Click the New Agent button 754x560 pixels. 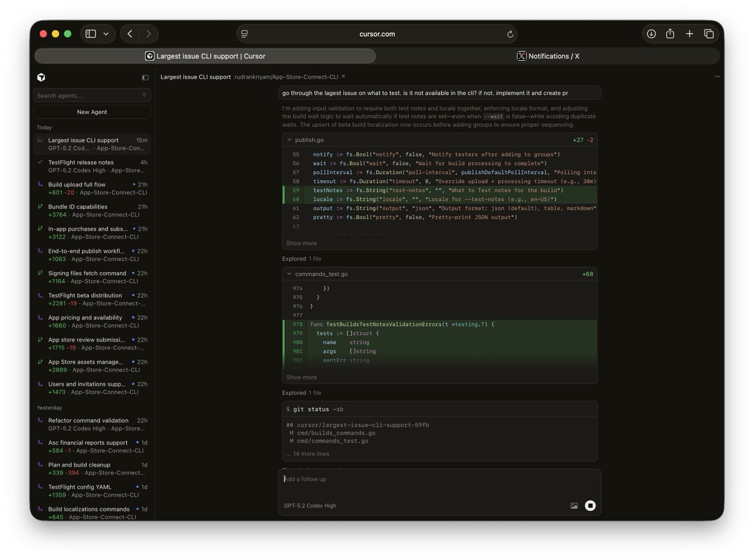click(x=92, y=112)
